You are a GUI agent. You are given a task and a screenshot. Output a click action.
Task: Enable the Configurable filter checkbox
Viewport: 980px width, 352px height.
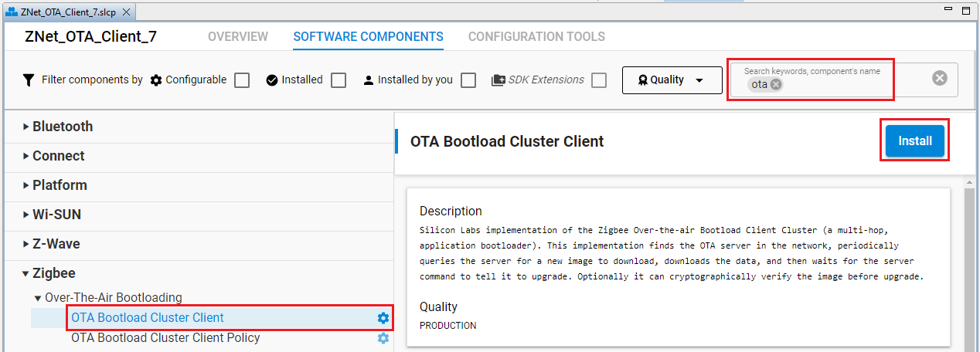242,80
